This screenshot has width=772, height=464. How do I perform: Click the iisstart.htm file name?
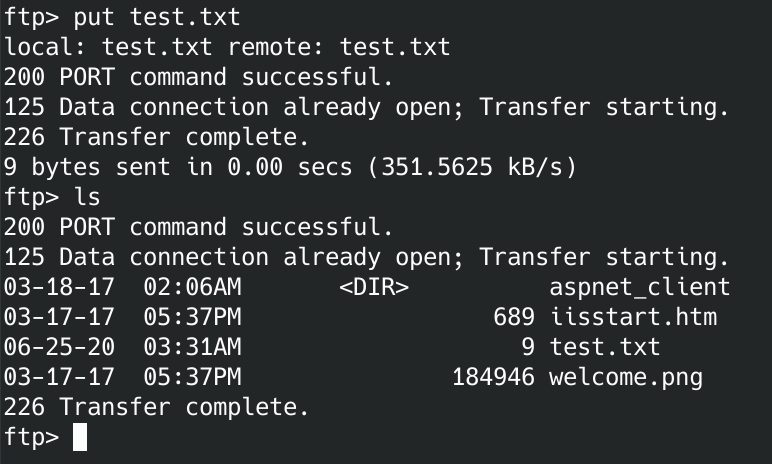point(633,318)
